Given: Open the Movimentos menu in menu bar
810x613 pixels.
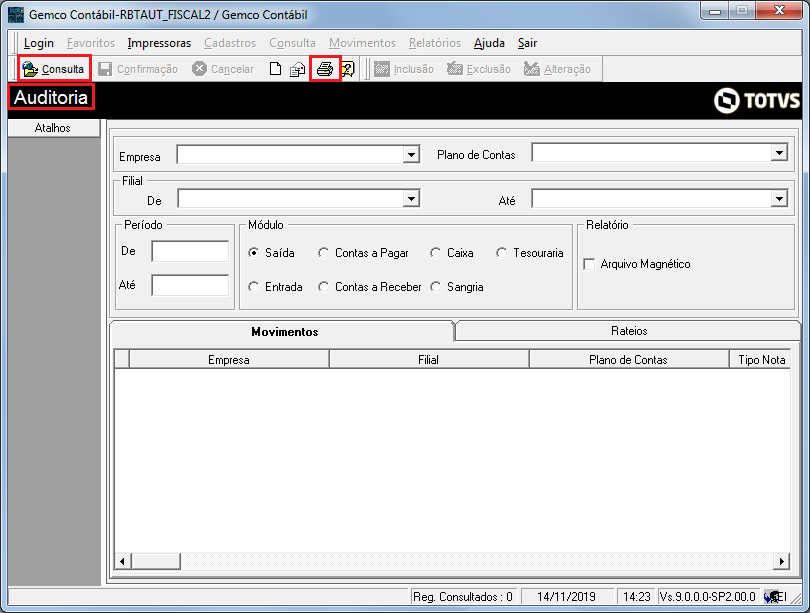Looking at the screenshot, I should pos(362,43).
